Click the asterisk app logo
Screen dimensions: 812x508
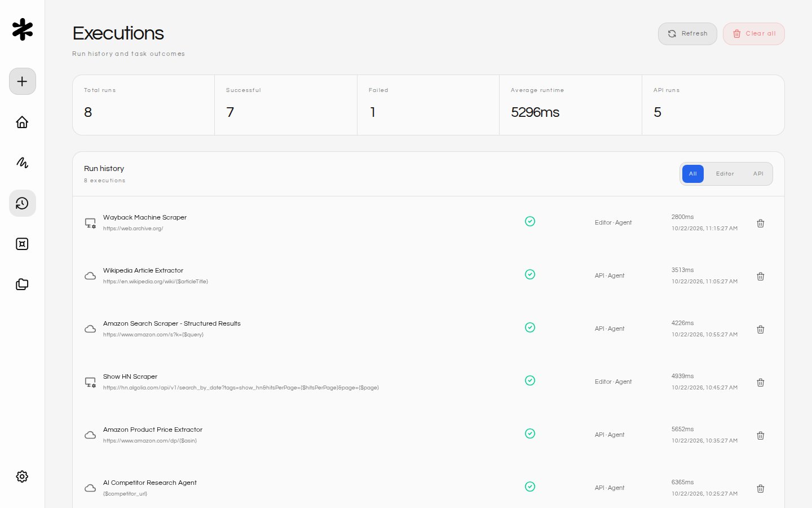(23, 29)
